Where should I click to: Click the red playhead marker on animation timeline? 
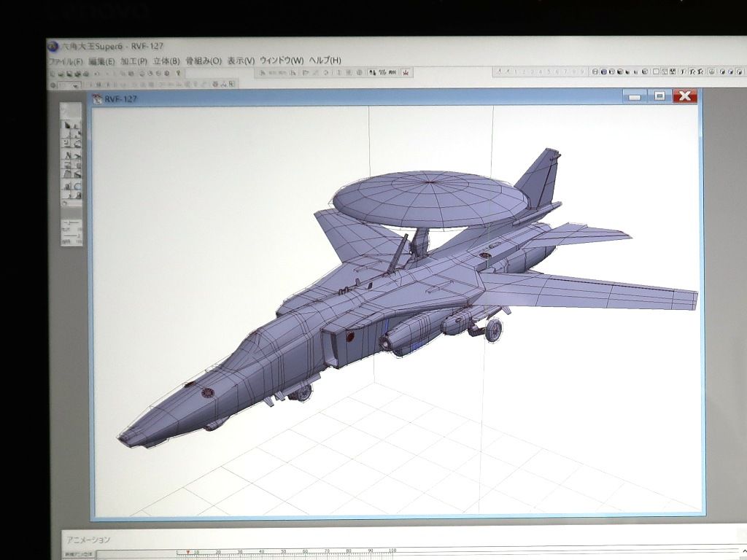tap(188, 552)
